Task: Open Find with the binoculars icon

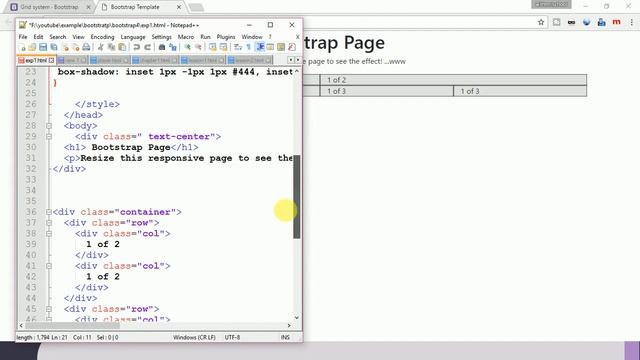Action: (x=162, y=47)
